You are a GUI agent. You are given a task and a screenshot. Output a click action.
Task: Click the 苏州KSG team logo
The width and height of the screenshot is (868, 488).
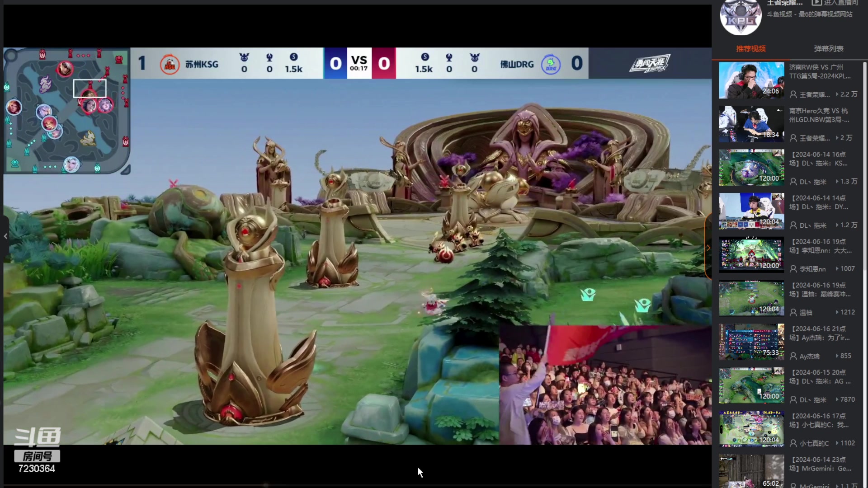(170, 64)
